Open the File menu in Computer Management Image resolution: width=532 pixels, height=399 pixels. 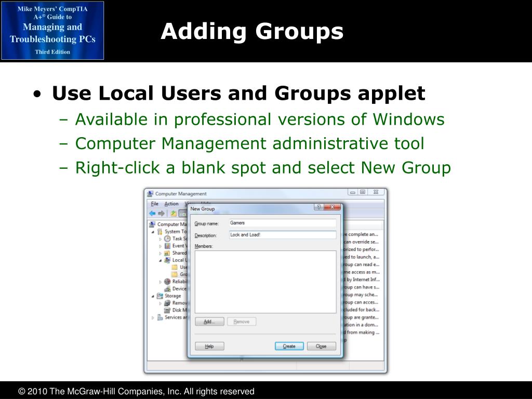(x=155, y=204)
